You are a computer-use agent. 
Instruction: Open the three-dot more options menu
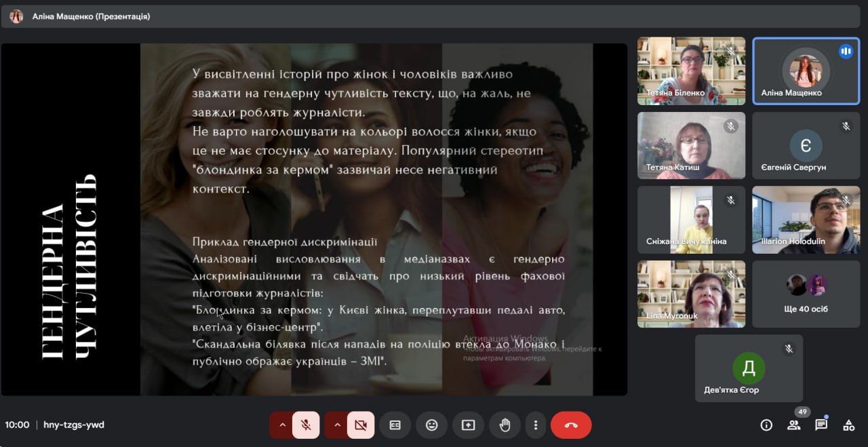click(x=536, y=425)
